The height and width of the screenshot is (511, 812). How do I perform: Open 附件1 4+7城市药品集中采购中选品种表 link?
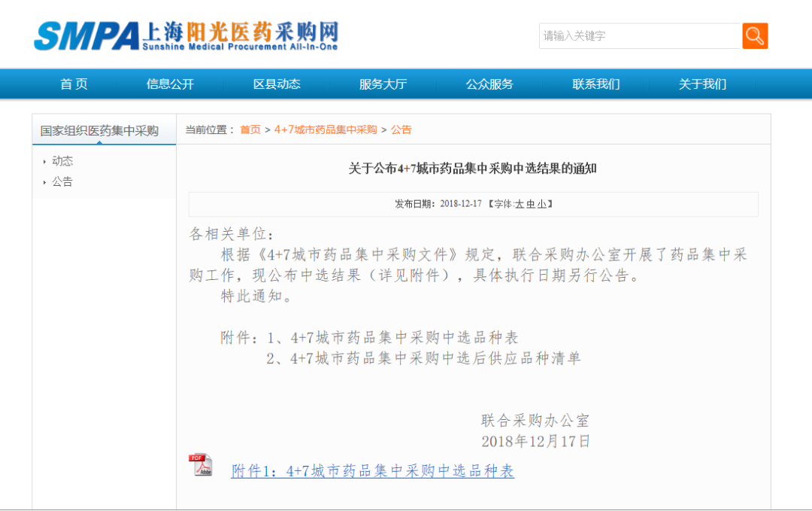point(373,470)
